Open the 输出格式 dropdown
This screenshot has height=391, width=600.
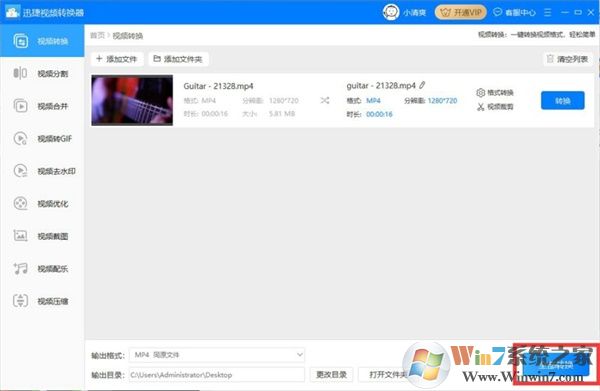click(x=217, y=355)
